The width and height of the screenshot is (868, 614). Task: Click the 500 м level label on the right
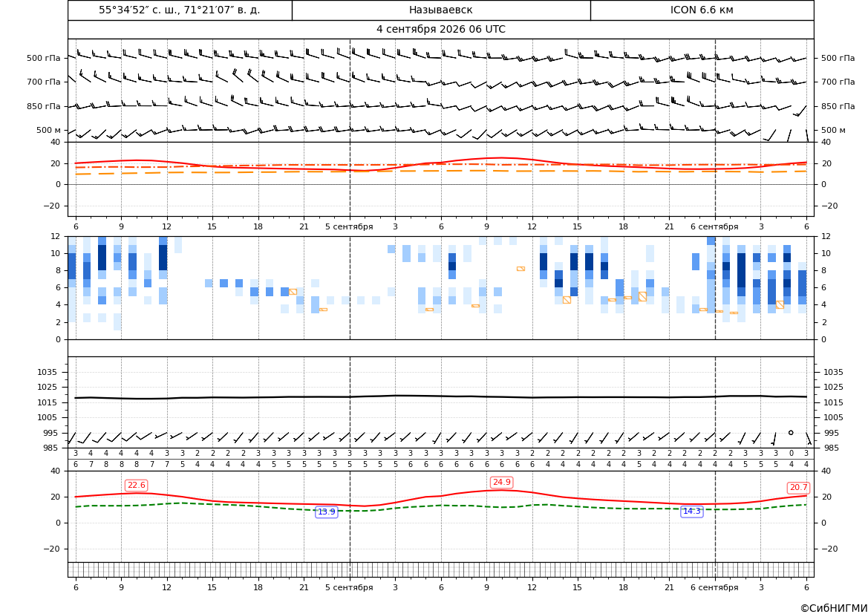coord(833,130)
